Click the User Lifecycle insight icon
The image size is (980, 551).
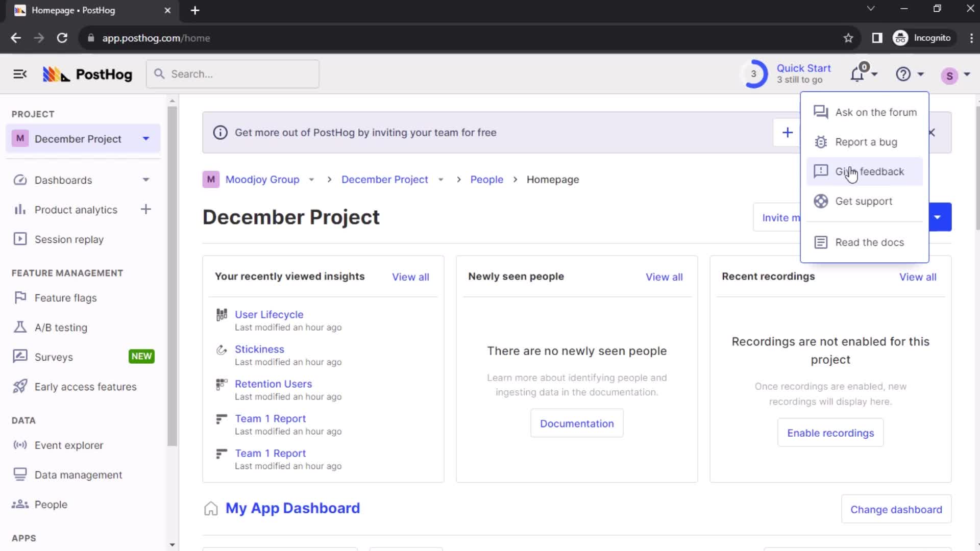222,315
